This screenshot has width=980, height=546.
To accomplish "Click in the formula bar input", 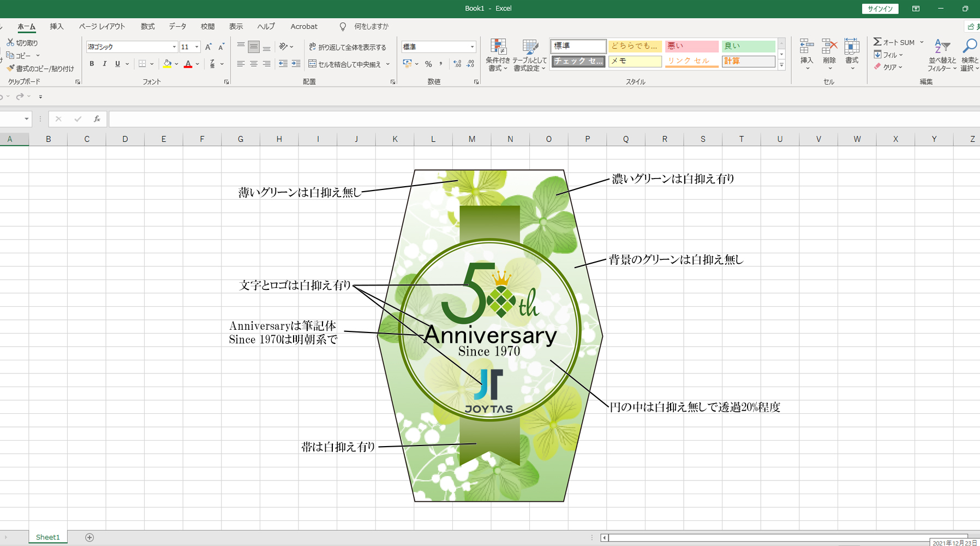I will (543, 119).
